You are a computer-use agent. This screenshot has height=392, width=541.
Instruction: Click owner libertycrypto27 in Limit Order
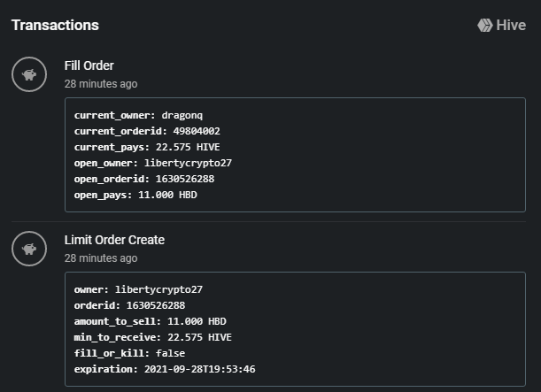[x=138, y=289]
